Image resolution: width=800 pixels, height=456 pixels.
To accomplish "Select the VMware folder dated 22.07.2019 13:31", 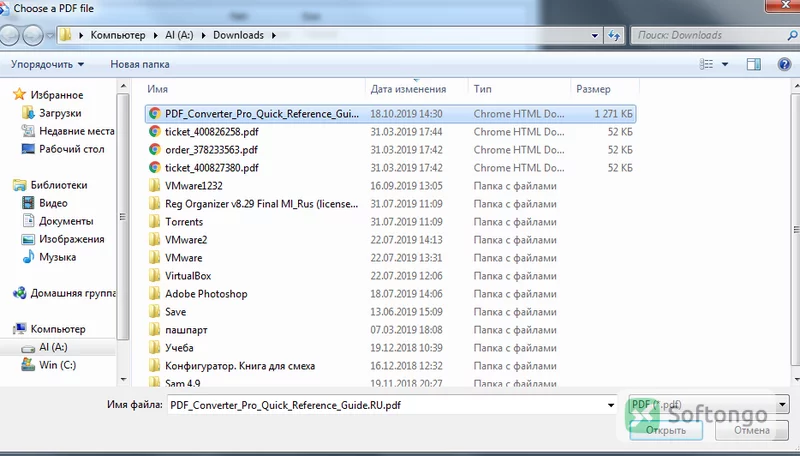I will click(x=184, y=258).
